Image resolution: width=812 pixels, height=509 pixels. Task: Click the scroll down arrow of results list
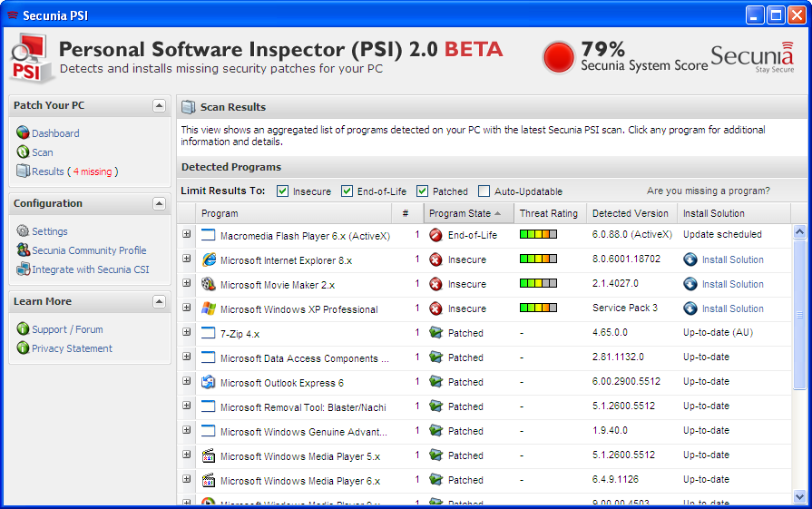(799, 496)
